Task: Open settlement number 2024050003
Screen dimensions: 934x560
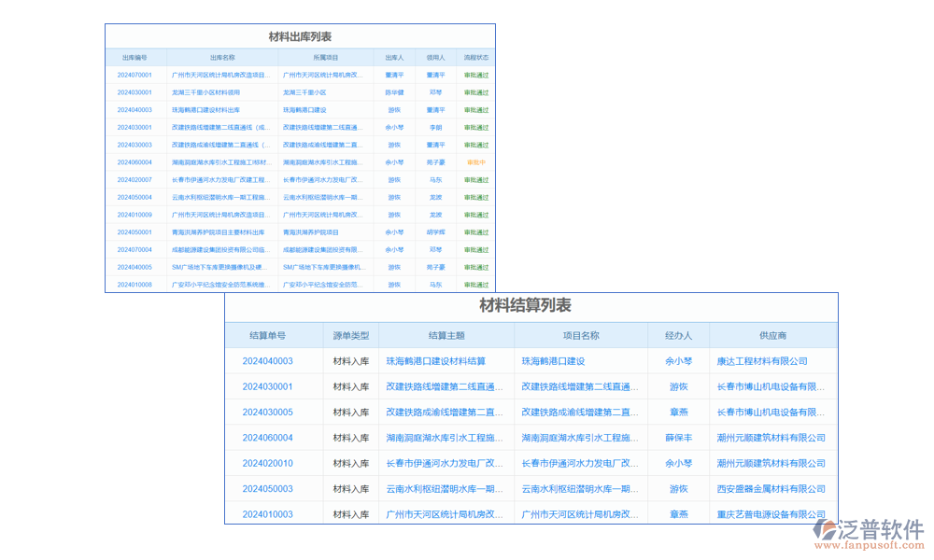Action: [x=267, y=488]
